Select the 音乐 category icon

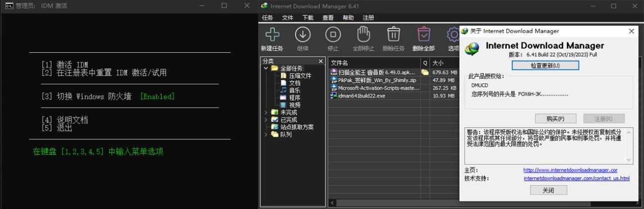point(284,90)
